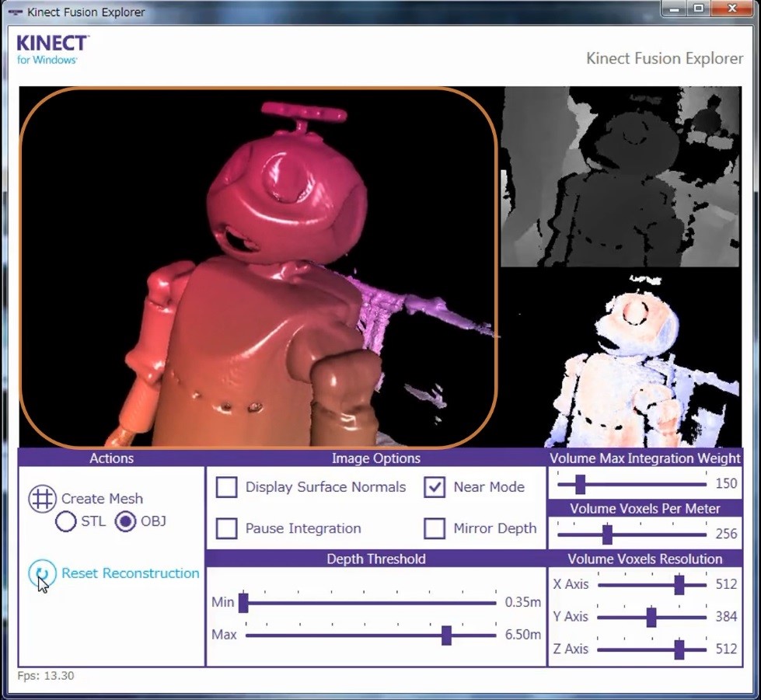This screenshot has height=700, width=761.
Task: Click the Reset Reconstruction circular arrow icon
Action: [42, 574]
